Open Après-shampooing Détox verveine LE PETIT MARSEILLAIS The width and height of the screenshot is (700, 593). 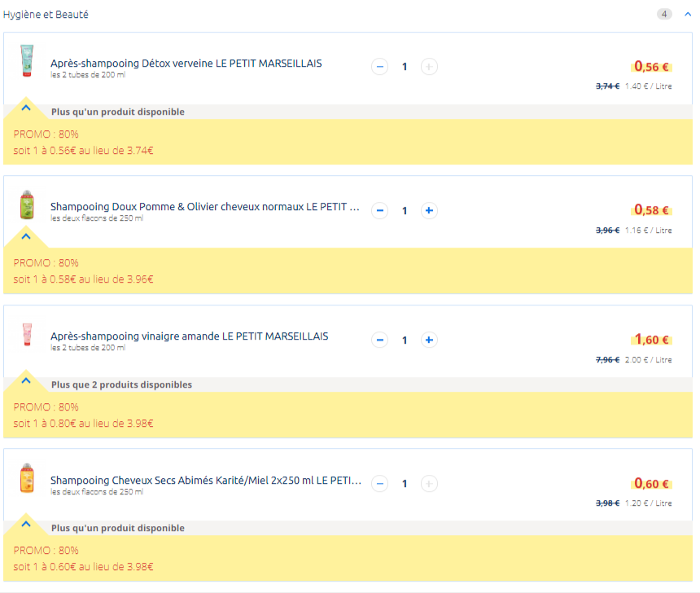186,63
